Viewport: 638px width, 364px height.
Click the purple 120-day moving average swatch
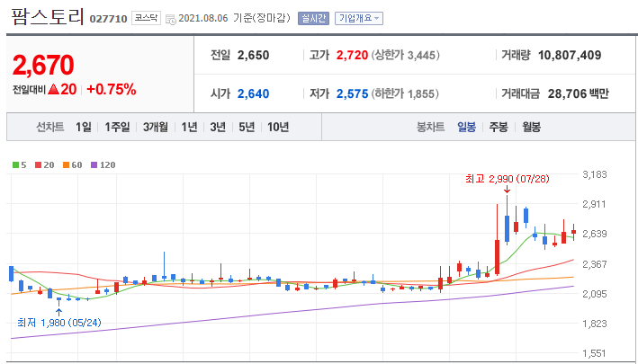pyautogui.click(x=94, y=165)
